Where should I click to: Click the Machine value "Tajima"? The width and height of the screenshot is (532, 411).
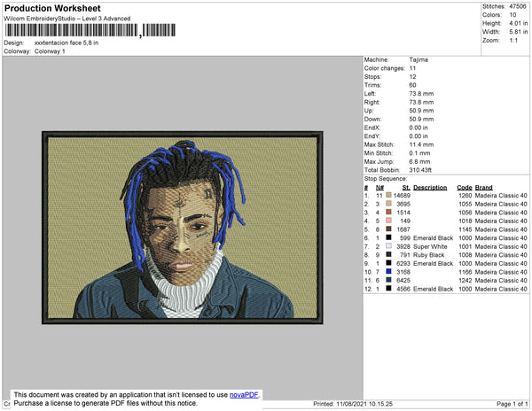[419, 59]
